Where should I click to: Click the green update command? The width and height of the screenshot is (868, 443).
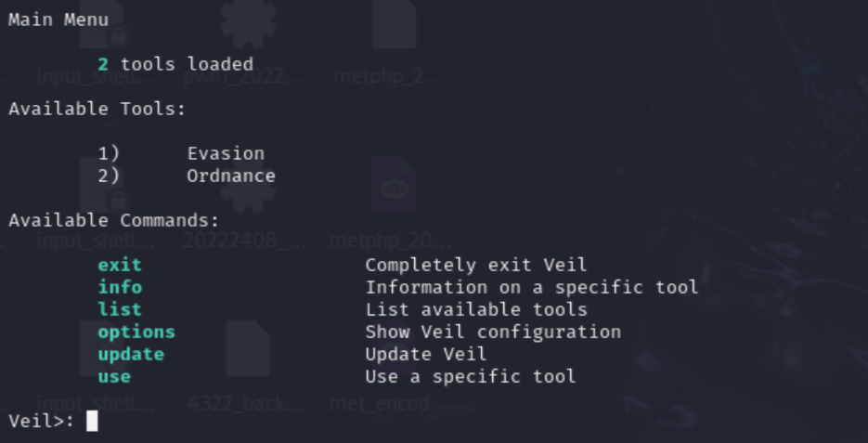pyautogui.click(x=131, y=354)
